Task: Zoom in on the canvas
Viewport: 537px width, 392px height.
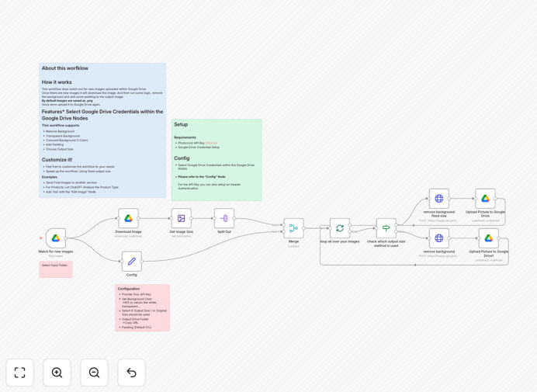Action: pos(57,373)
